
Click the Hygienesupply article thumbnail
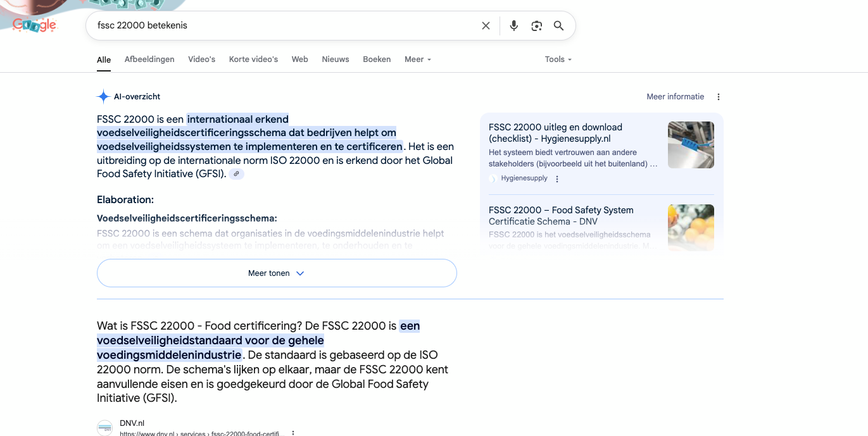pos(691,145)
